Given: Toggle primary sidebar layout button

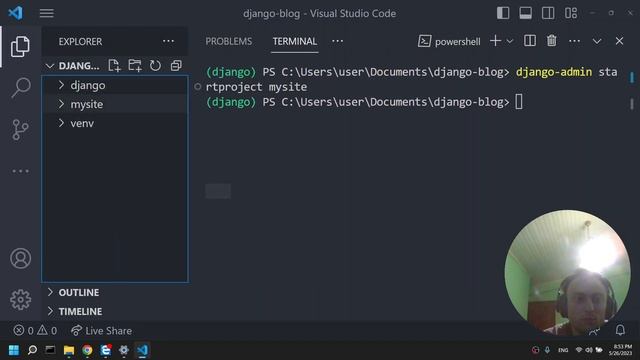Looking at the screenshot, I should 503,13.
